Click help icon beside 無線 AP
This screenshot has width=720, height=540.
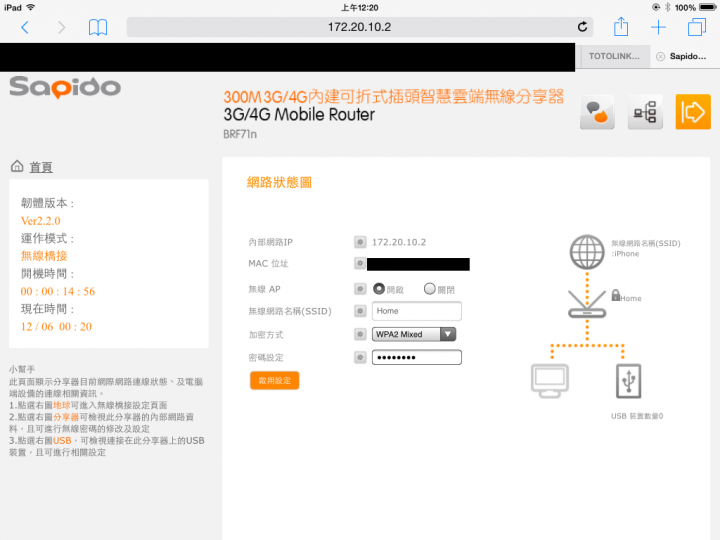pos(360,289)
